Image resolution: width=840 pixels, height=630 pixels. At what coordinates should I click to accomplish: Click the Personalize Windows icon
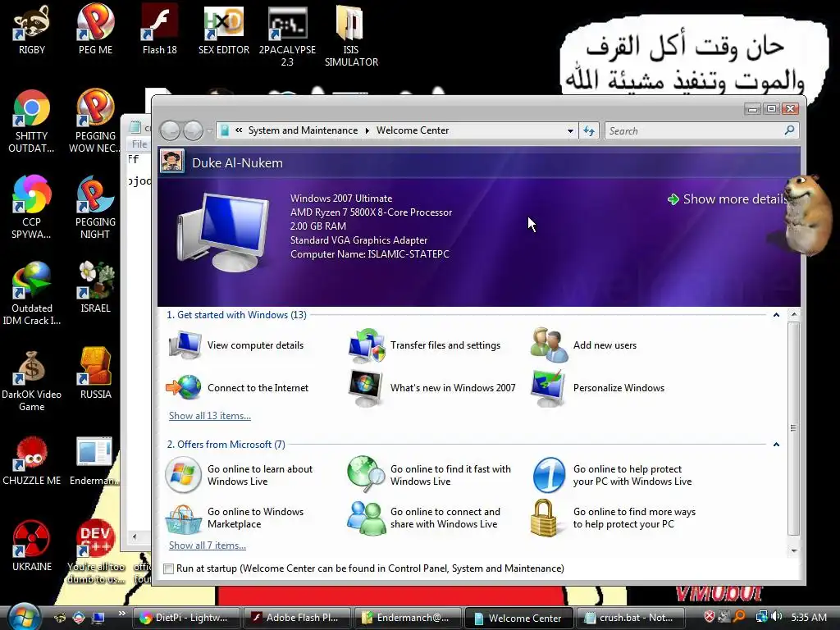click(x=547, y=387)
